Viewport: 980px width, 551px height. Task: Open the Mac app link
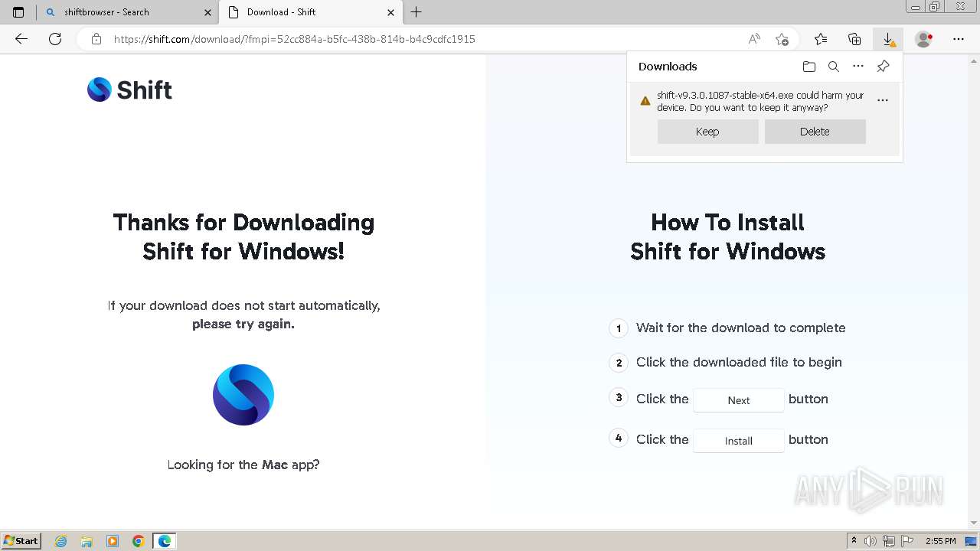[x=275, y=465]
